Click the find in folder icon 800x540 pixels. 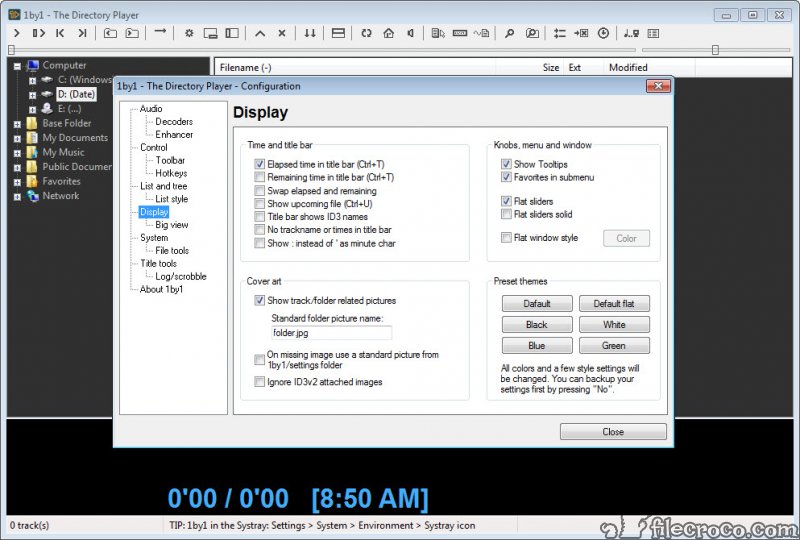click(x=532, y=33)
